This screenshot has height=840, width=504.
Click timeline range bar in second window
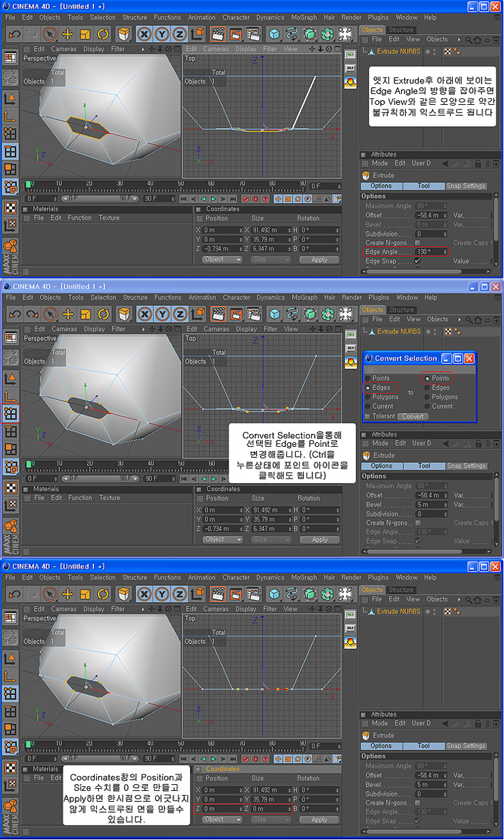pyautogui.click(x=99, y=478)
